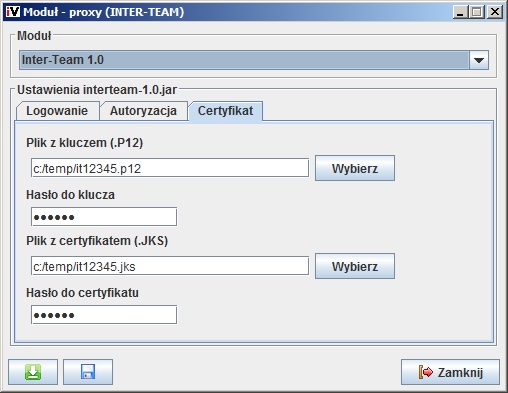This screenshot has height=393, width=508.
Task: Maximize the Moduł proxy window
Action: [x=477, y=12]
